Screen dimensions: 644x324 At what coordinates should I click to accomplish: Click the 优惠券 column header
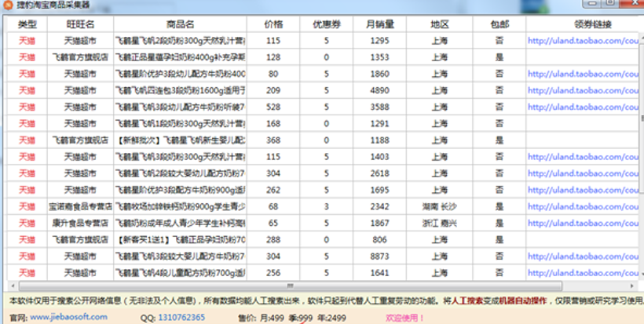pyautogui.click(x=327, y=24)
